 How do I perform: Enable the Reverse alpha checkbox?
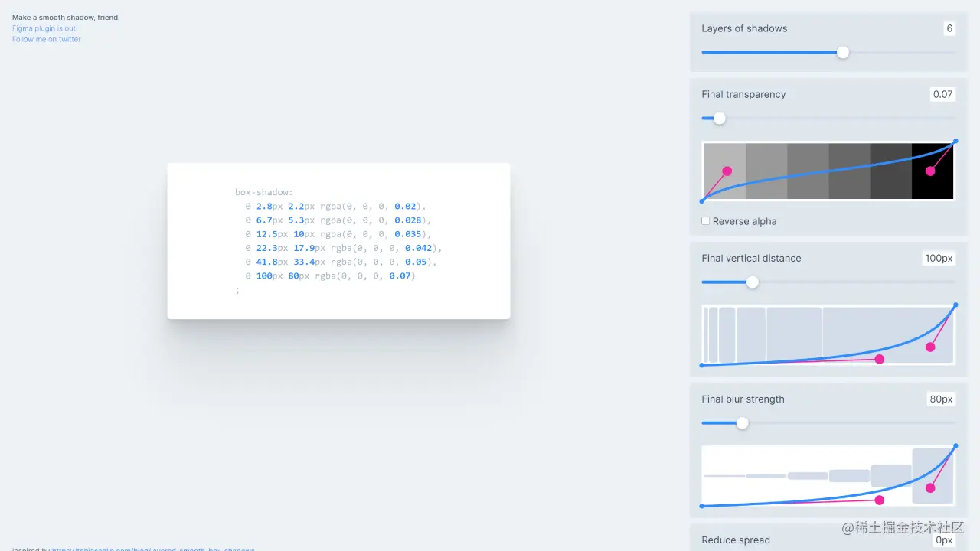tap(706, 221)
